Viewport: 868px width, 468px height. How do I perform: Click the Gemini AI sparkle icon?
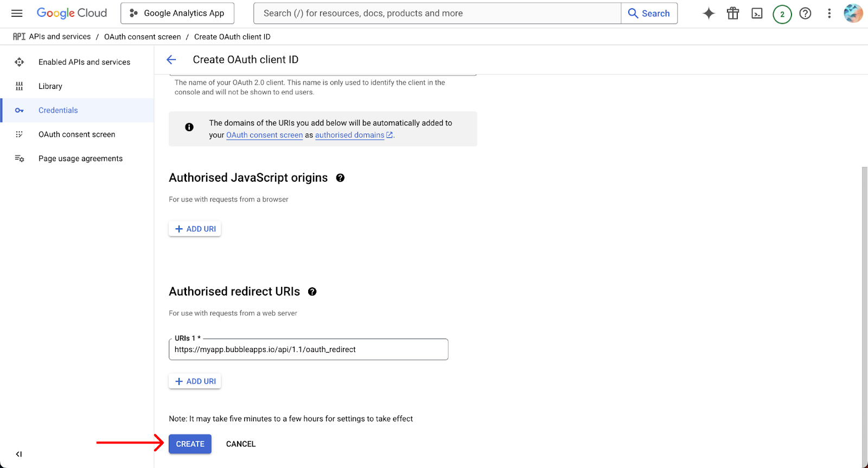click(709, 14)
